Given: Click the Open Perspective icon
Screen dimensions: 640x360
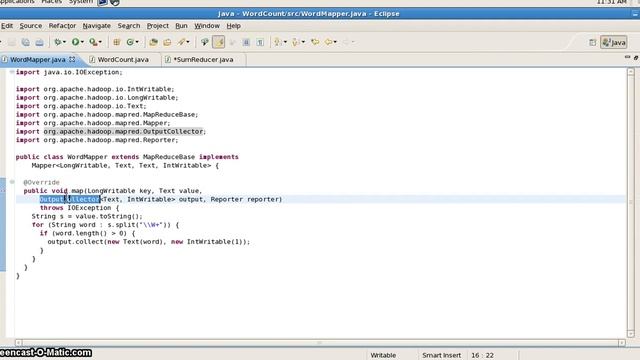Looking at the screenshot, I should (592, 42).
